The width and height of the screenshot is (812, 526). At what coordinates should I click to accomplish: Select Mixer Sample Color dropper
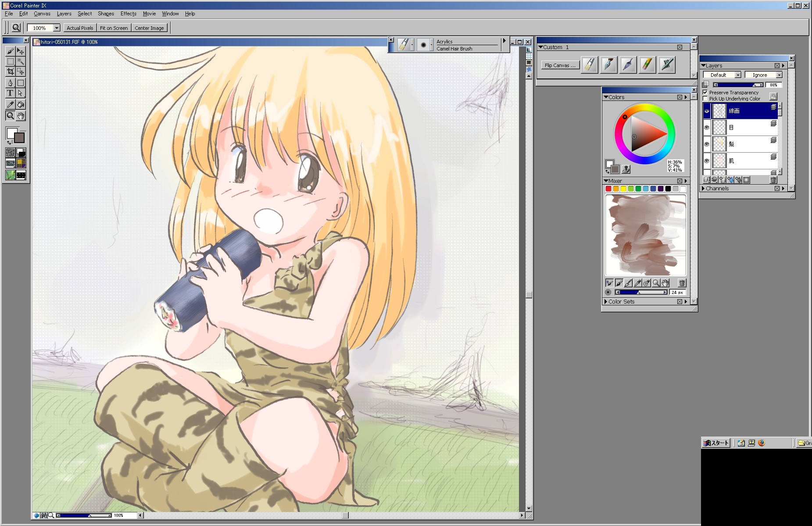[637, 283]
